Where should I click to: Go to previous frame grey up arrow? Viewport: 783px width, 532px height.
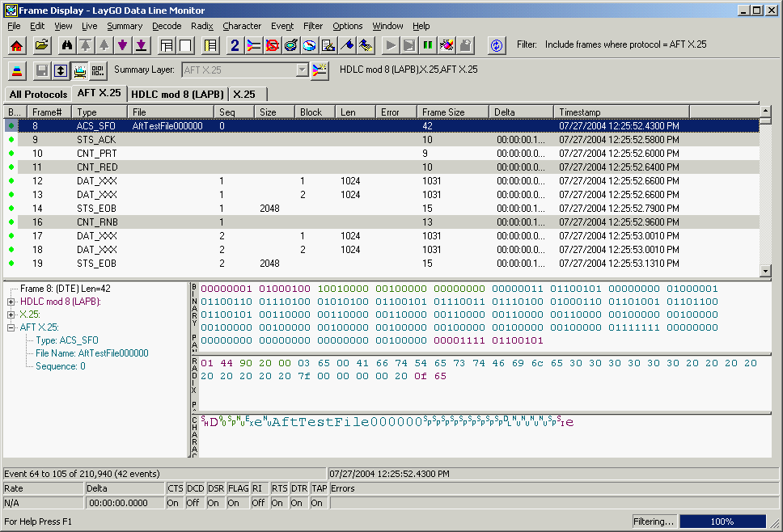click(x=104, y=45)
